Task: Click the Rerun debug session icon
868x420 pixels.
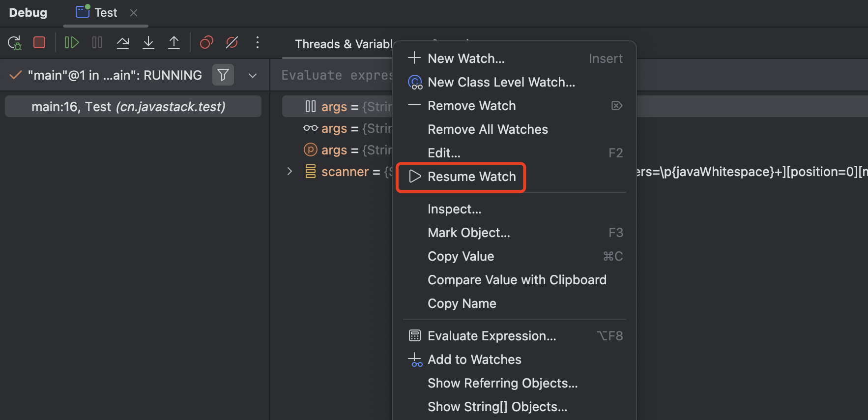Action: [x=15, y=43]
